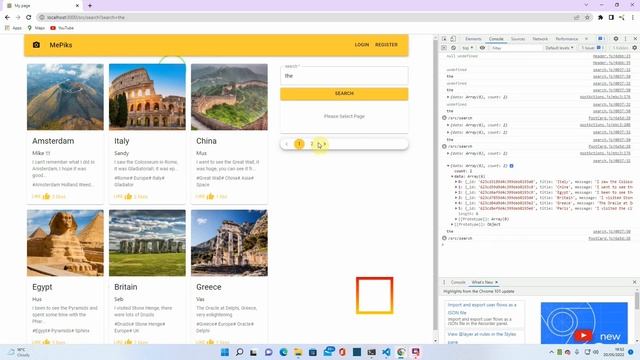This screenshot has width=640, height=360.
Task: Open the Maps bookmark
Action: coord(36,28)
